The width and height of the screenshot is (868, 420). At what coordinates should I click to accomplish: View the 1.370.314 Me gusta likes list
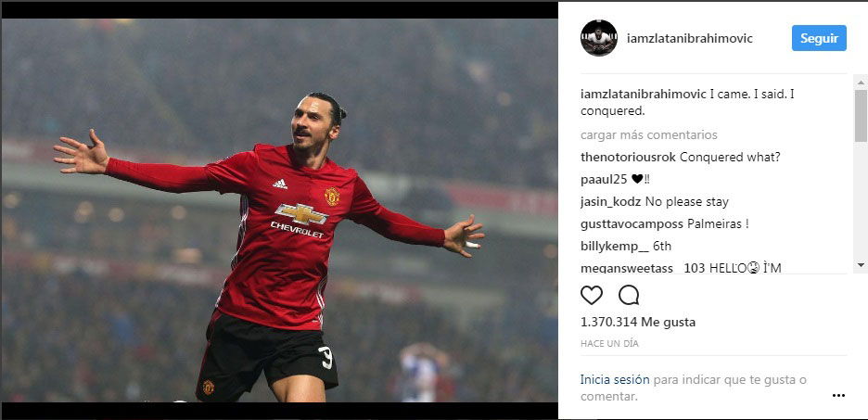(x=638, y=322)
